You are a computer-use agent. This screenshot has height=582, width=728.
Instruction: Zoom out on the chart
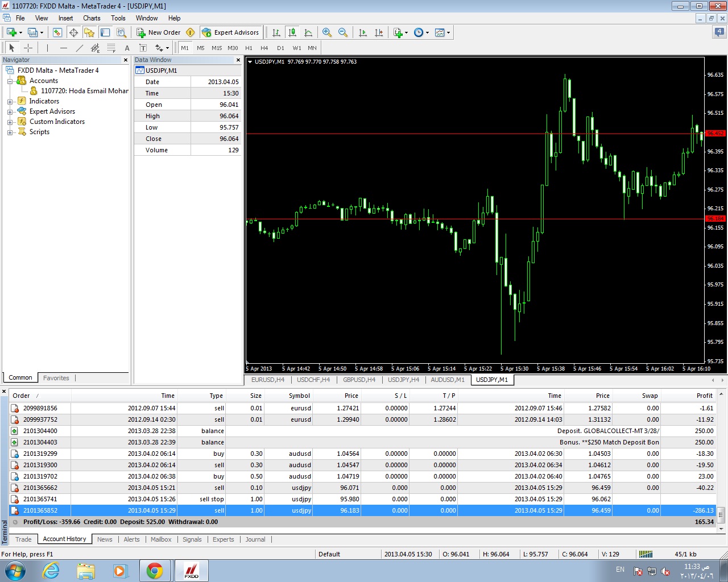tap(343, 32)
